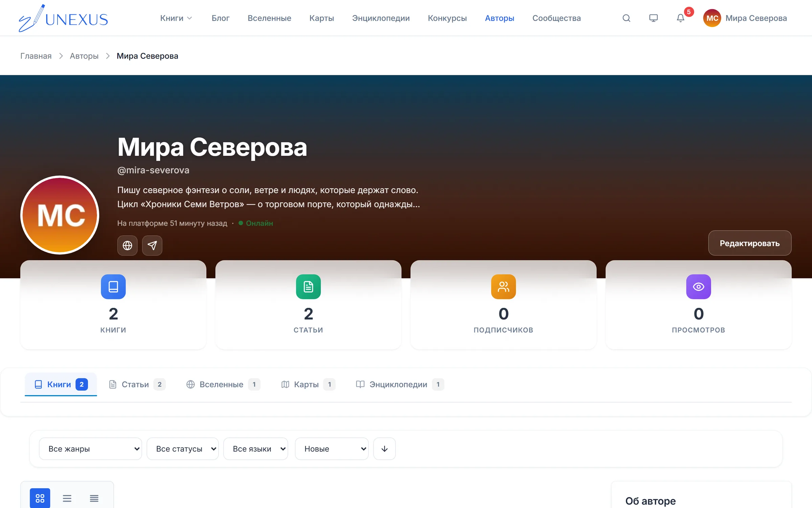
Task: Open Блог in top navigation
Action: coord(221,18)
